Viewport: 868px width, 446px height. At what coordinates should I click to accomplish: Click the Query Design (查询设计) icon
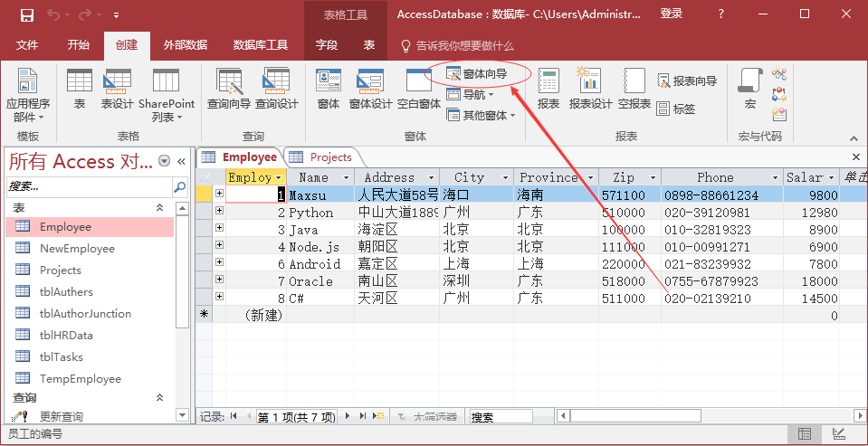276,89
